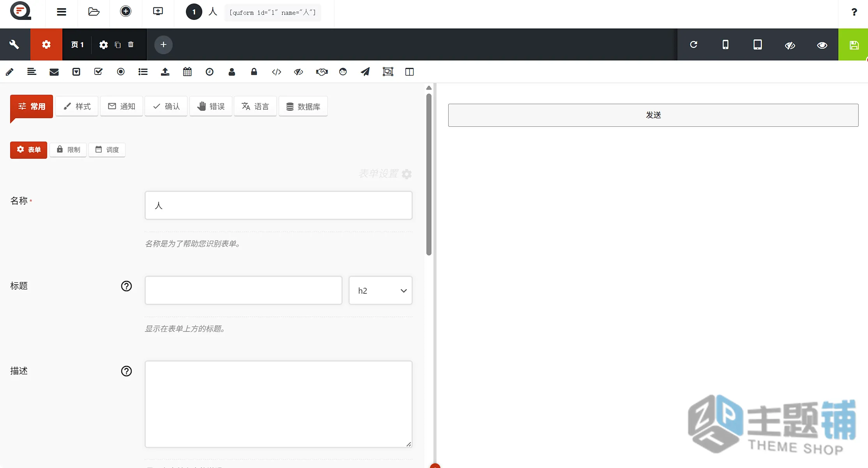The image size is (868, 468).
Task: Insert an email field element
Action: [54, 72]
